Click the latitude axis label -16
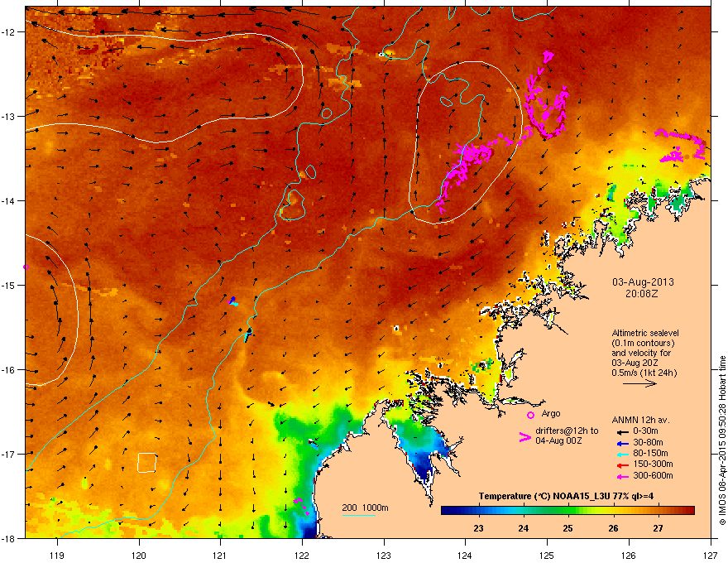The image size is (728, 563). coord(9,370)
